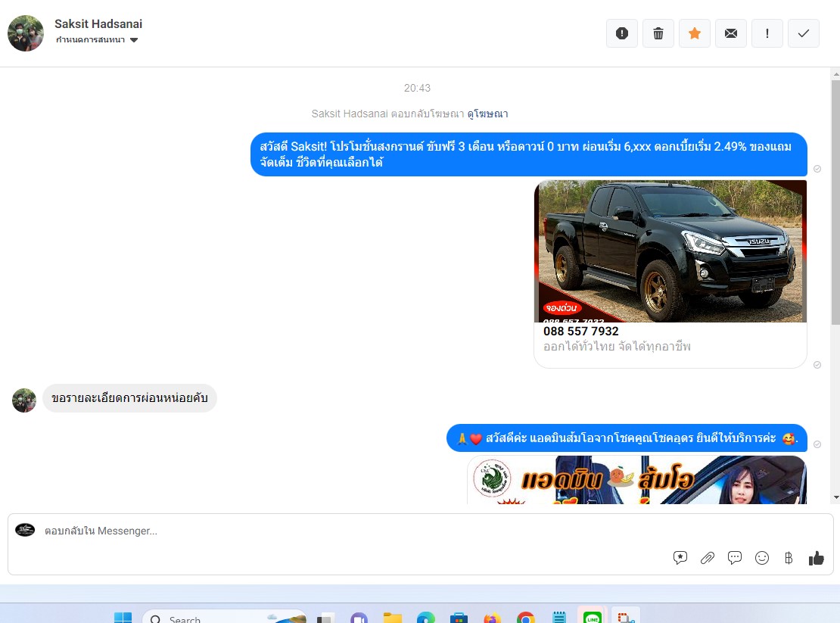Open Microsoft Edge from the taskbar

pos(426,618)
